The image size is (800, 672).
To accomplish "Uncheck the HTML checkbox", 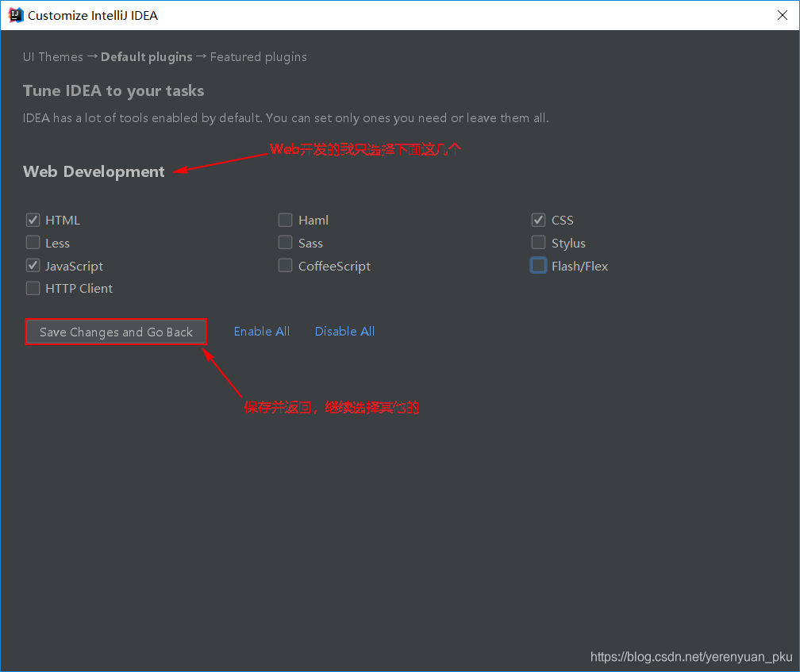I will (x=33, y=221).
